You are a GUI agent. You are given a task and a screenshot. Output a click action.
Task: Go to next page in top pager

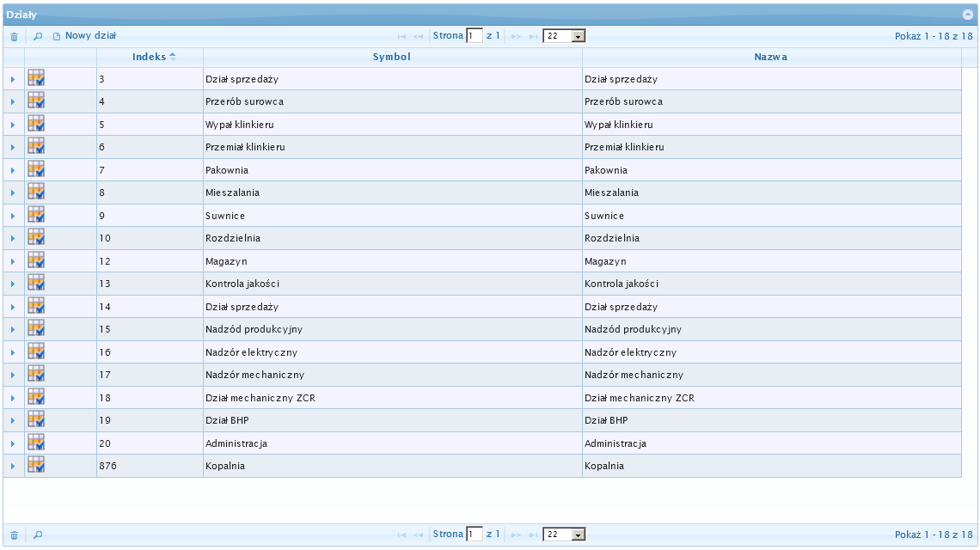pos(516,36)
